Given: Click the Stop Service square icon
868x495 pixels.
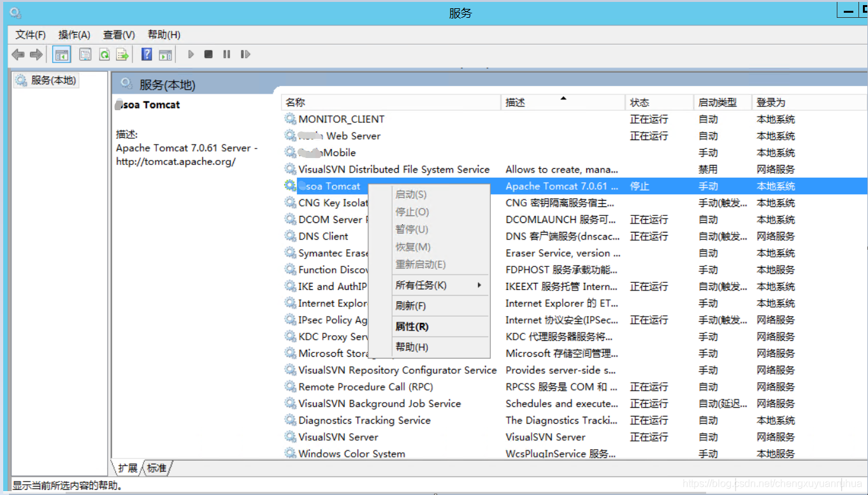Looking at the screenshot, I should pyautogui.click(x=208, y=55).
